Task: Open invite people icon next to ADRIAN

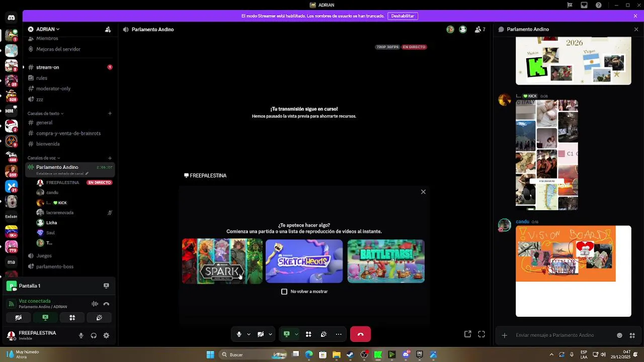Action: pyautogui.click(x=108, y=29)
